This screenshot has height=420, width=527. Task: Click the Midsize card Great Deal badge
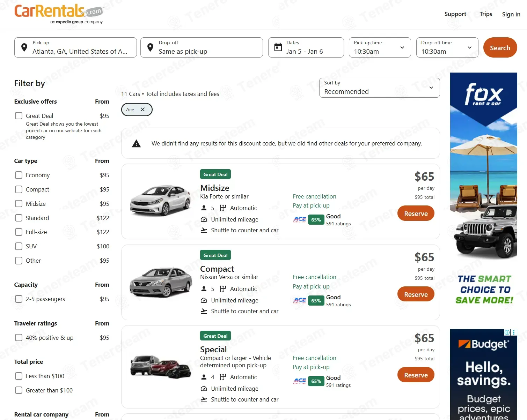click(215, 174)
